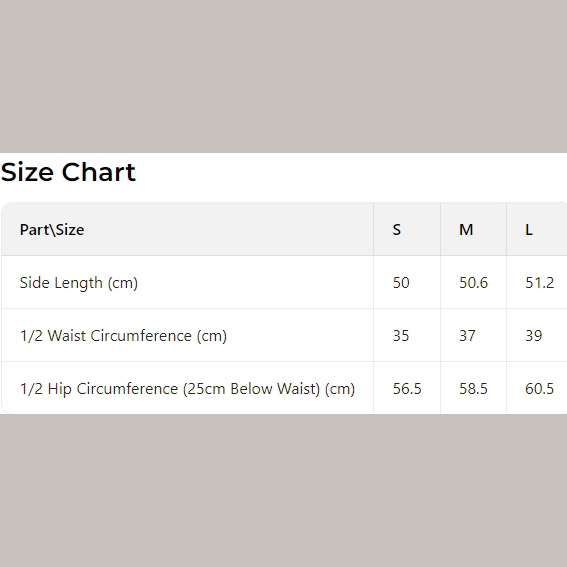Click the waist value 35 for size S
567x567 pixels.
(x=401, y=336)
